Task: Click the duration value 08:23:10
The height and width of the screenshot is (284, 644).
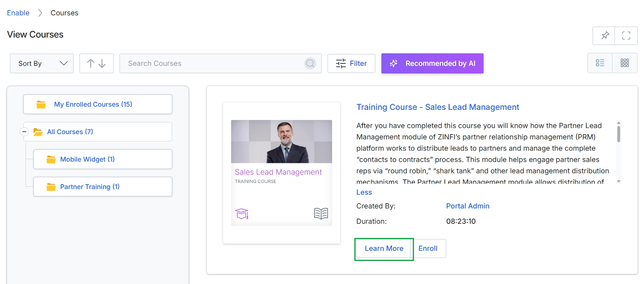Action: [x=461, y=221]
